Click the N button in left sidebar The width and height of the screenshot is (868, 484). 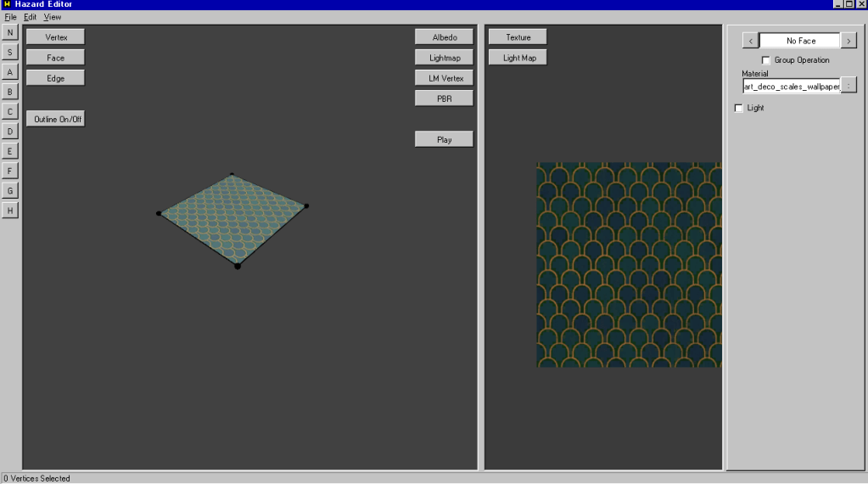tap(10, 32)
